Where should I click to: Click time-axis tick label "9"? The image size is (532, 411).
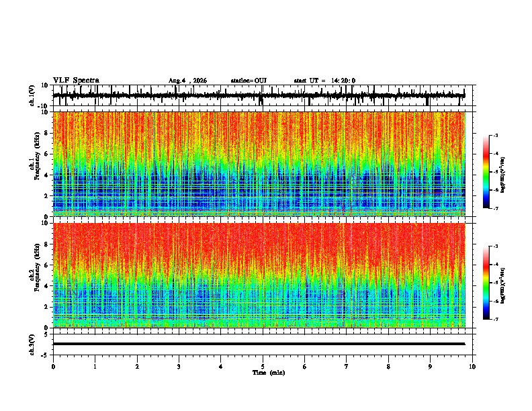(x=430, y=367)
